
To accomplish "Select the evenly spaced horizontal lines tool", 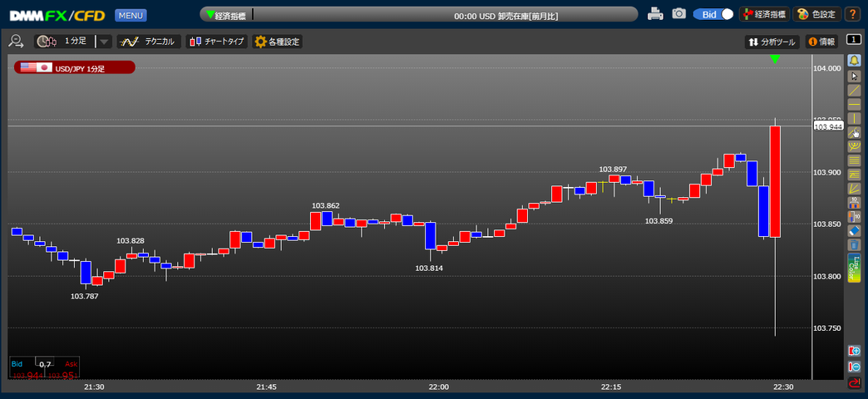I will (x=854, y=160).
